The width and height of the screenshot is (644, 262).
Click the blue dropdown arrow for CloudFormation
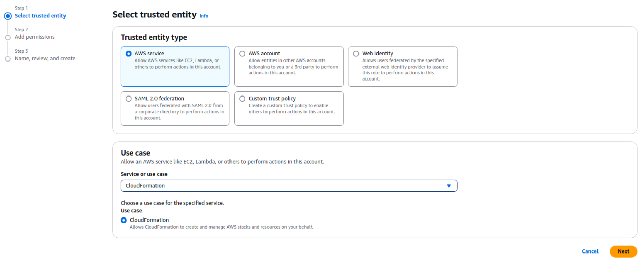click(x=449, y=186)
